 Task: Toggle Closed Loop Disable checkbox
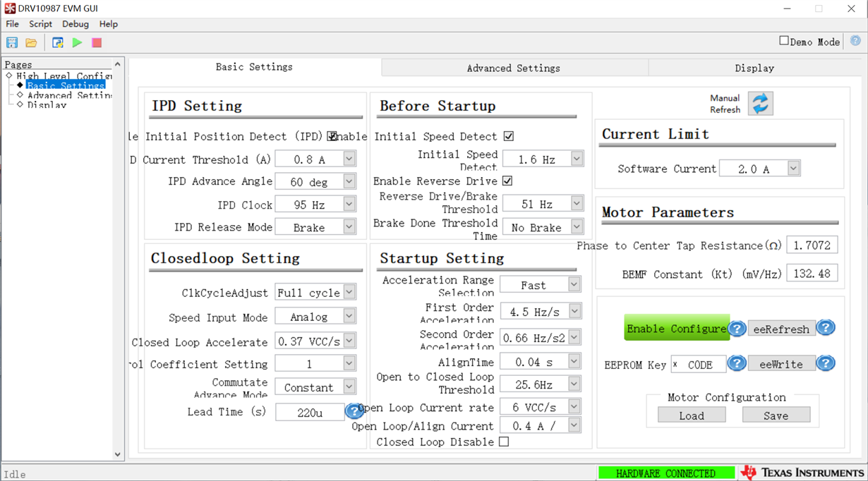[x=504, y=442]
